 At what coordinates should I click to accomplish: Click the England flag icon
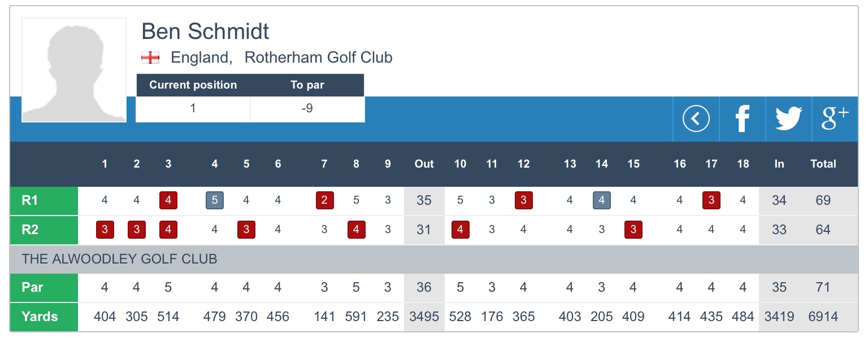pos(150,58)
